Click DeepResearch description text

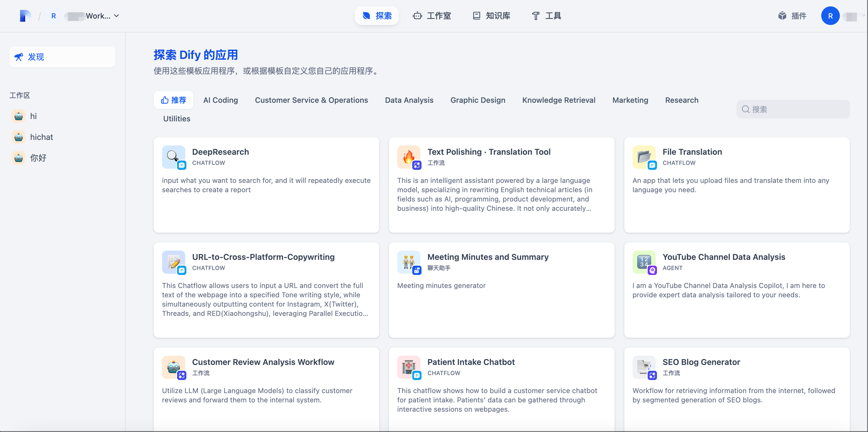pyautogui.click(x=266, y=185)
